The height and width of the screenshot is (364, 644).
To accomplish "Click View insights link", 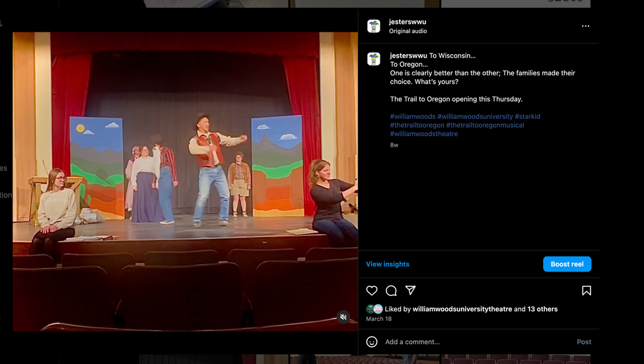I will pyautogui.click(x=388, y=264).
